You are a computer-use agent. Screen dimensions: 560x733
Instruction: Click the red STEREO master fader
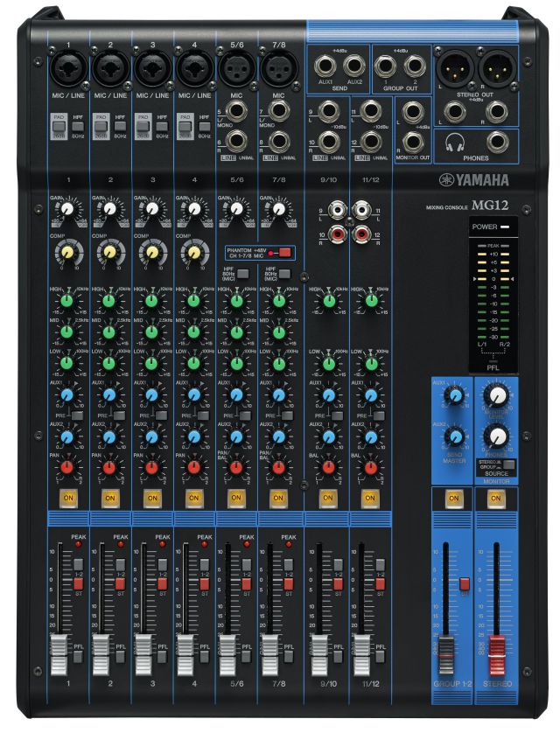pyautogui.click(x=496, y=650)
